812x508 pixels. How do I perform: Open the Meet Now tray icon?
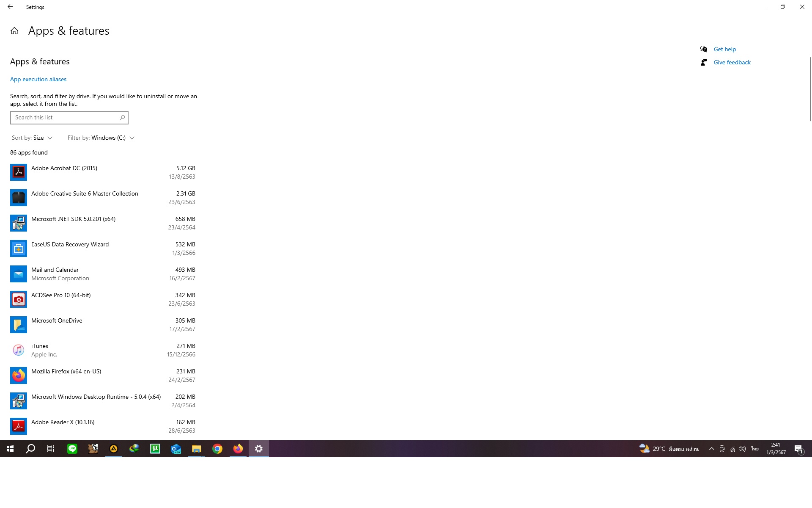[722, 449]
